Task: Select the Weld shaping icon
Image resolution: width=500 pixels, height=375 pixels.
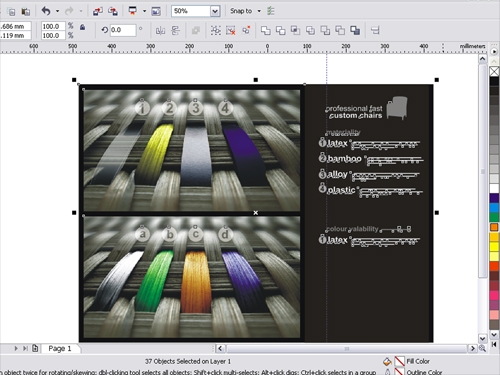Action: (x=265, y=31)
